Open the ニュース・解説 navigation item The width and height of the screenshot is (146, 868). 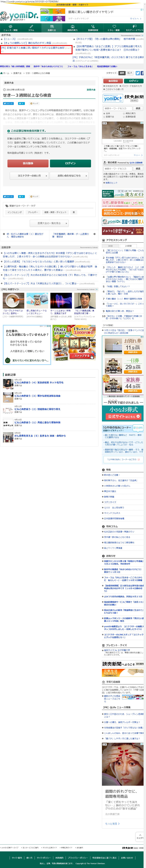point(10,28)
